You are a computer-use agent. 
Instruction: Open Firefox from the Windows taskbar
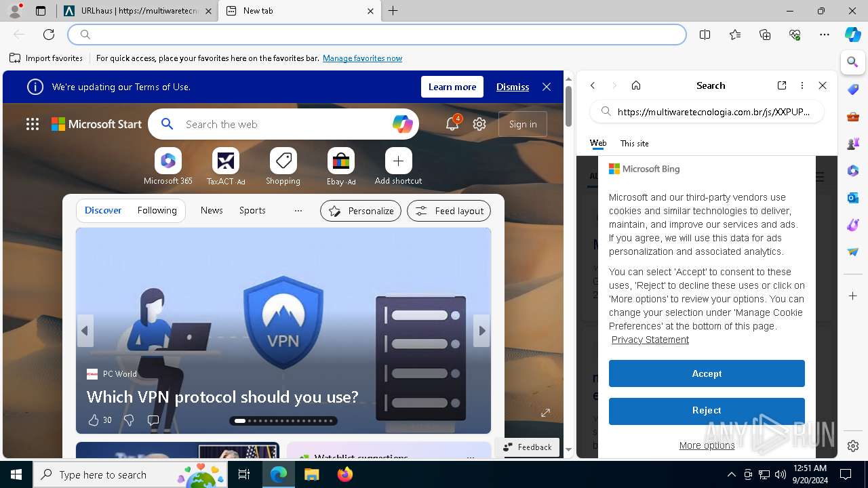pyautogui.click(x=345, y=474)
